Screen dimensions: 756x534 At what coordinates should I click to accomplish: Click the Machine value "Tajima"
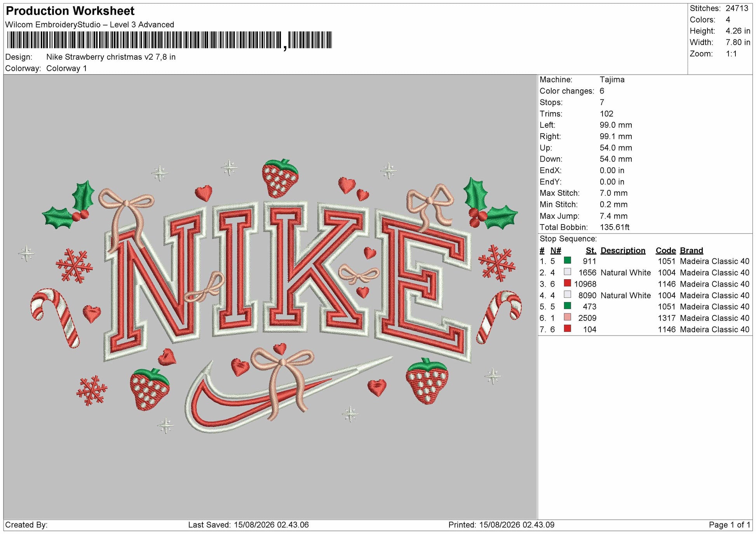pyautogui.click(x=612, y=80)
